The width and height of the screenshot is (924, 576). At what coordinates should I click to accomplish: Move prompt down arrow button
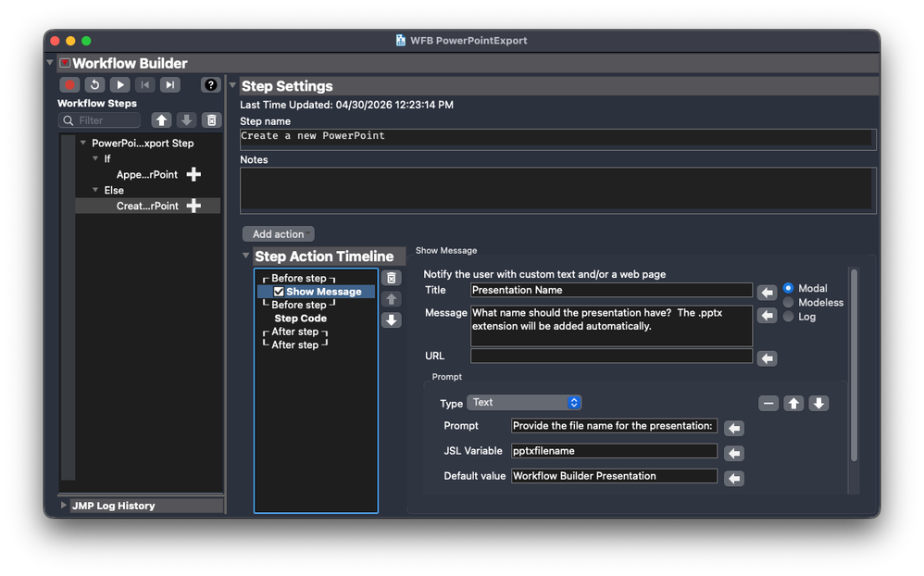coord(818,403)
